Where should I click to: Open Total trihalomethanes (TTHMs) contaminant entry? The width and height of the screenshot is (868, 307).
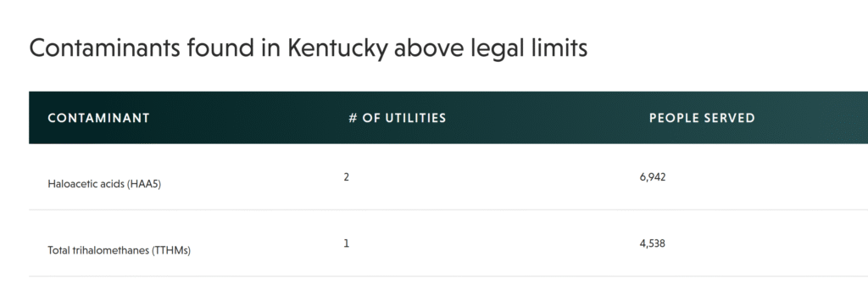click(119, 250)
